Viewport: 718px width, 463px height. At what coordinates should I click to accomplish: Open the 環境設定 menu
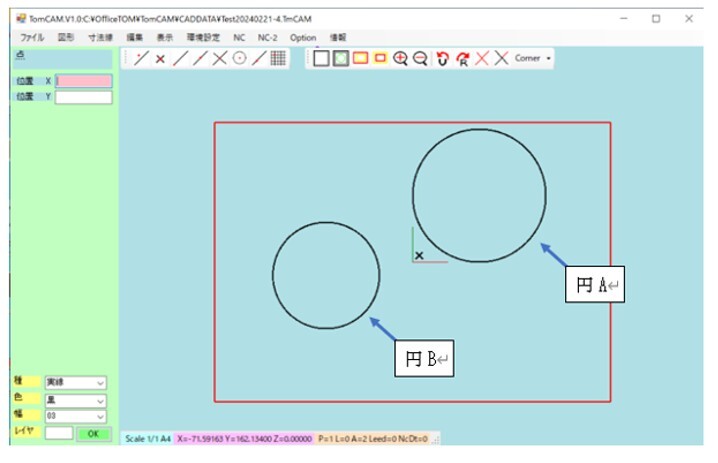(x=204, y=37)
